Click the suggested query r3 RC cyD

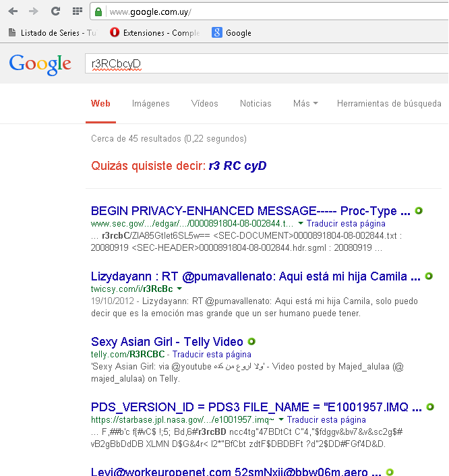click(237, 166)
